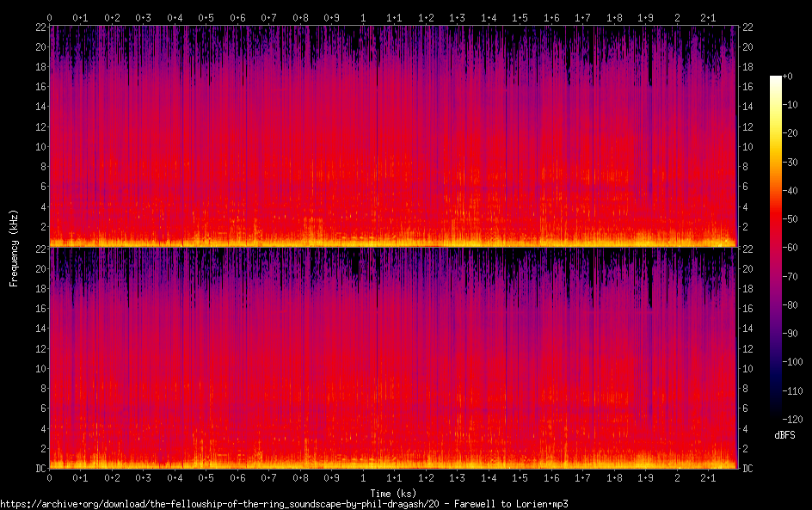The image size is (812, 510).
Task: Click the 2.1 tick on the top time axis
Action: [x=708, y=17]
